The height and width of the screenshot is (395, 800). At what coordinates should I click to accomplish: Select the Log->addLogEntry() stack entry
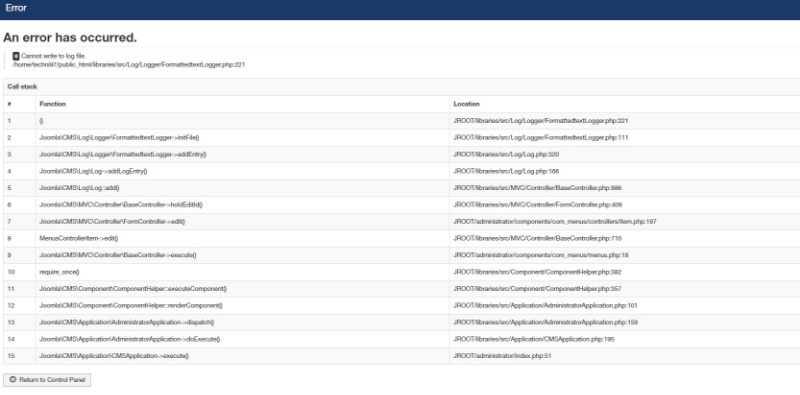pos(93,171)
